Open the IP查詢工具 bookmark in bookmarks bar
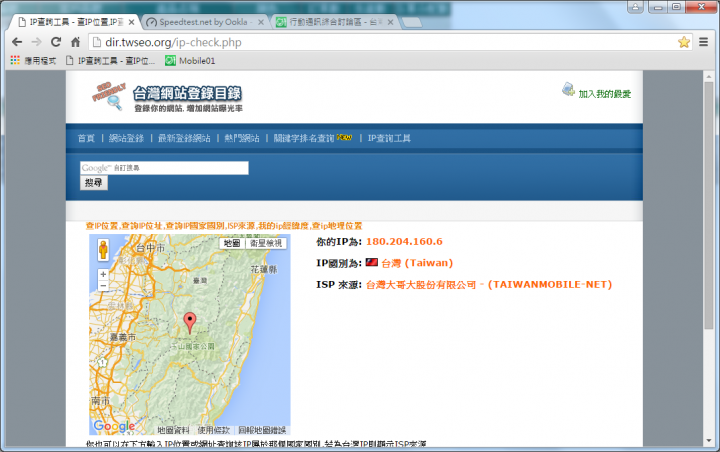Viewport: 720px width, 452px height. pos(110,61)
